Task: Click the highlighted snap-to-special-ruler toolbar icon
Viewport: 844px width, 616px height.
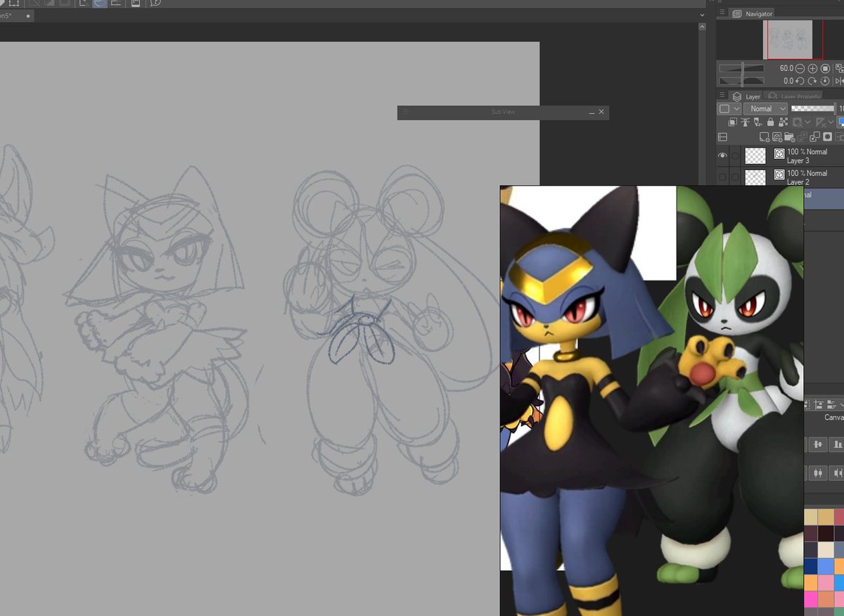Action: tap(100, 3)
